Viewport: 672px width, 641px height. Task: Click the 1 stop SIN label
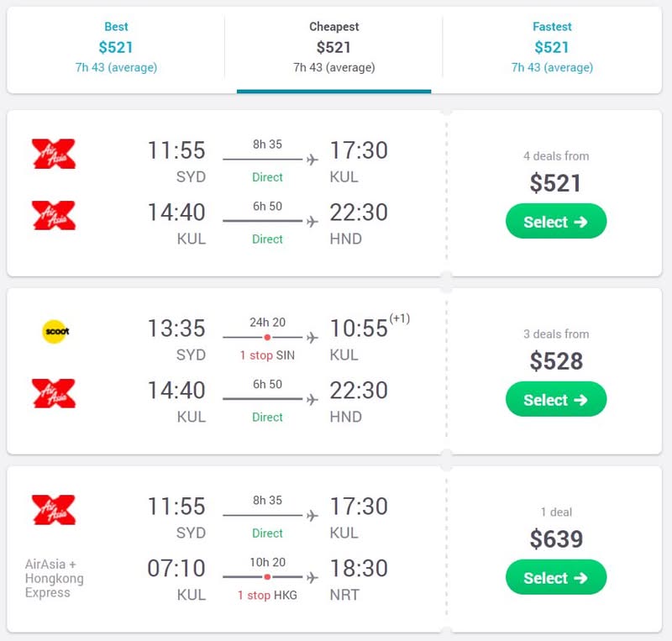point(267,355)
